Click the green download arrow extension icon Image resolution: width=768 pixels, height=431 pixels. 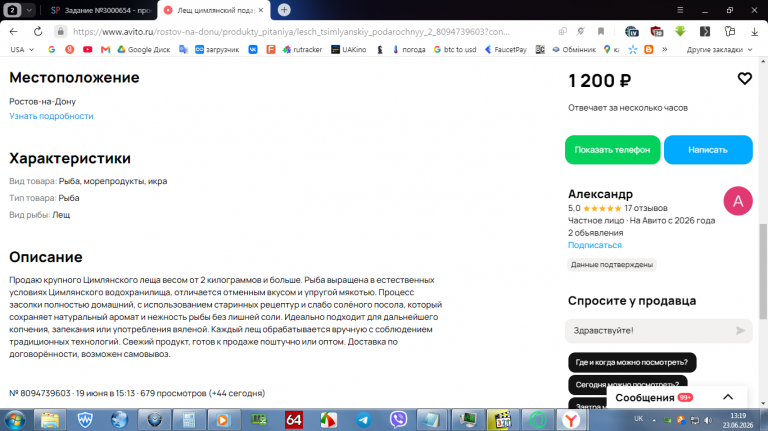coord(680,31)
